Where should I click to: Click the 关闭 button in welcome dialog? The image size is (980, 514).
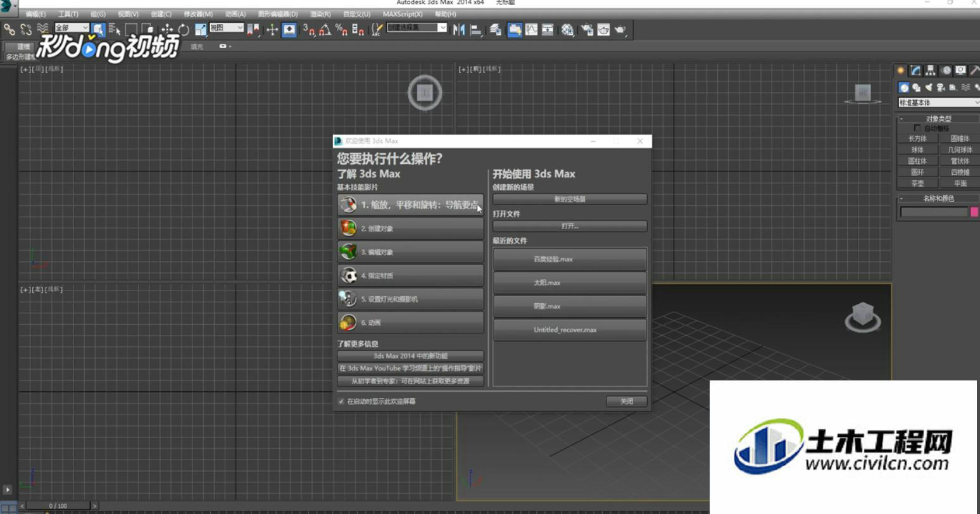[x=627, y=401]
